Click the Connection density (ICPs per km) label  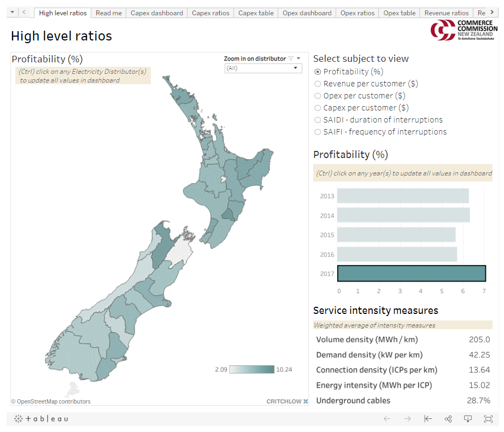[377, 370]
